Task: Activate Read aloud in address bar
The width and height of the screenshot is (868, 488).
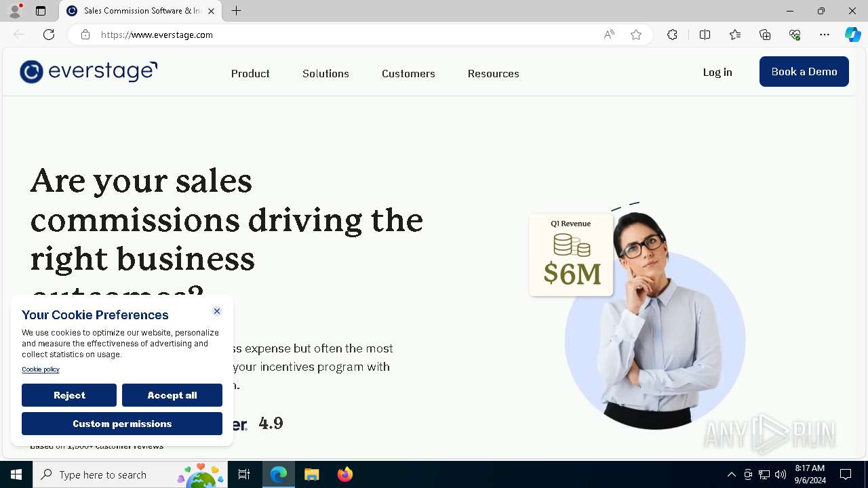Action: click(x=609, y=35)
